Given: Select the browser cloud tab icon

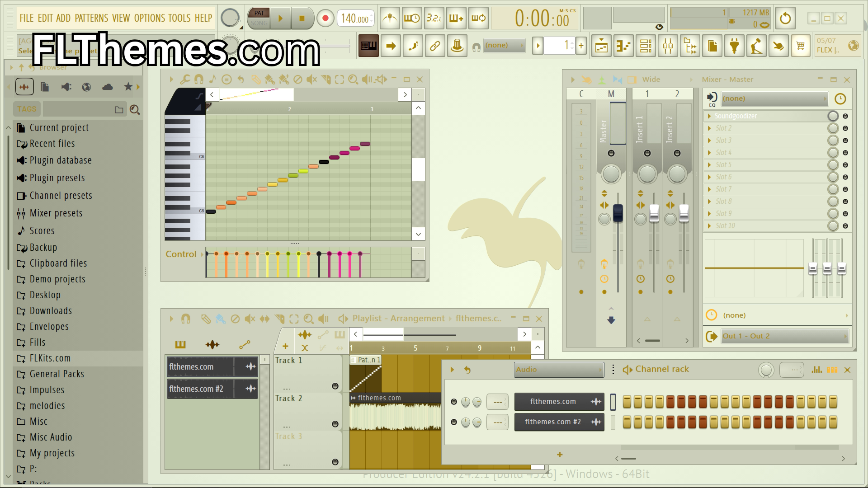Looking at the screenshot, I should pos(108,87).
